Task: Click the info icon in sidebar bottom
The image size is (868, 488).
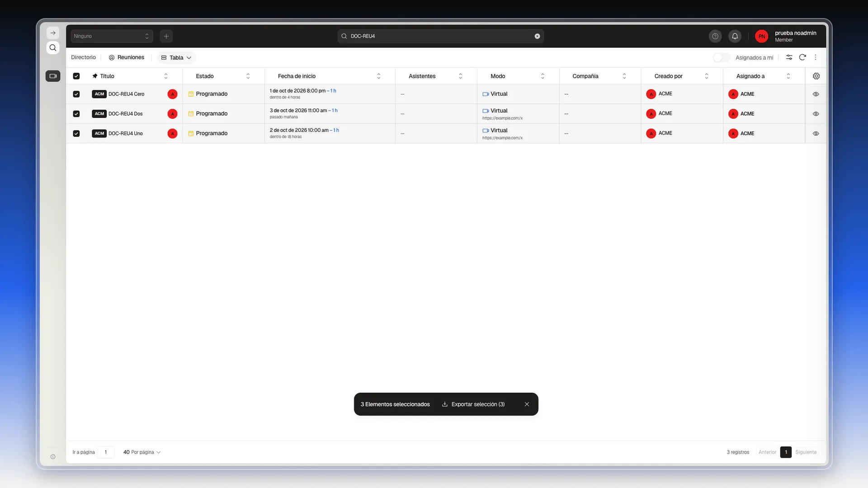Action: click(x=53, y=457)
